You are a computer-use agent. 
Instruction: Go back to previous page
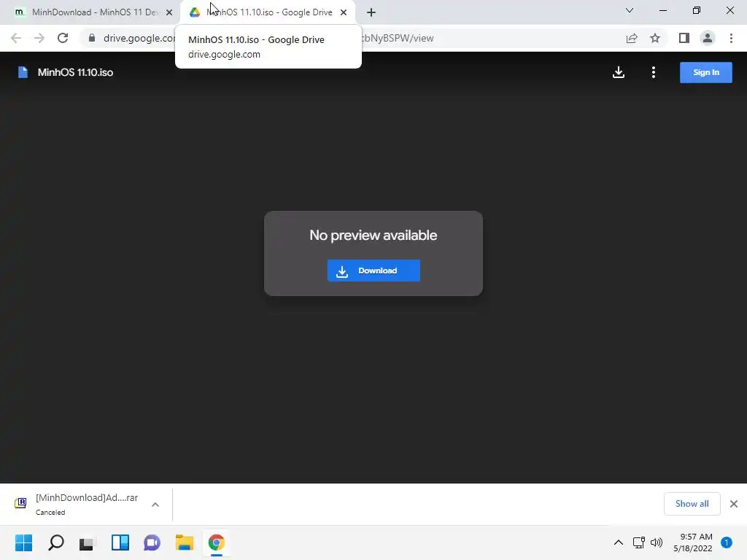coord(16,38)
